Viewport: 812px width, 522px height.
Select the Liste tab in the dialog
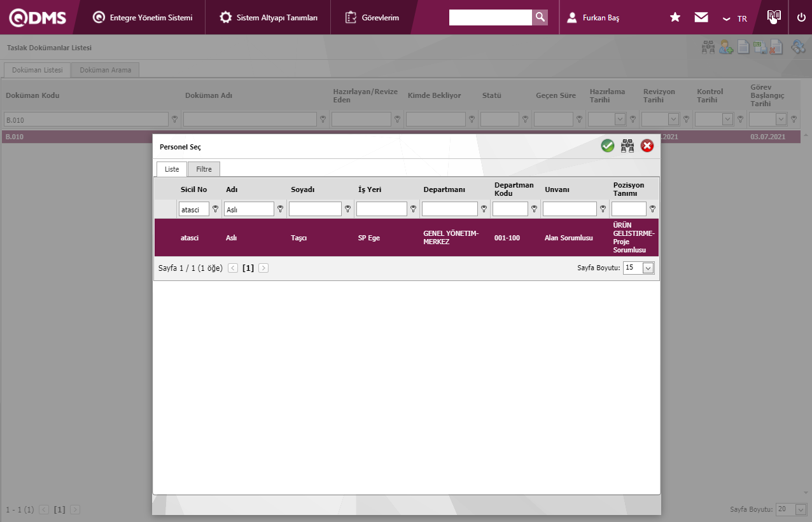click(x=172, y=169)
